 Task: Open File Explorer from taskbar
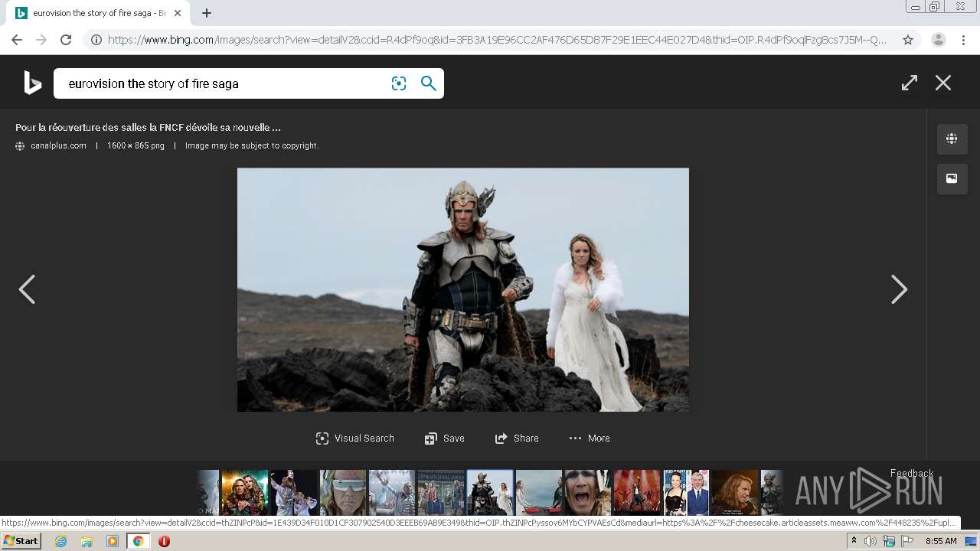(x=87, y=541)
